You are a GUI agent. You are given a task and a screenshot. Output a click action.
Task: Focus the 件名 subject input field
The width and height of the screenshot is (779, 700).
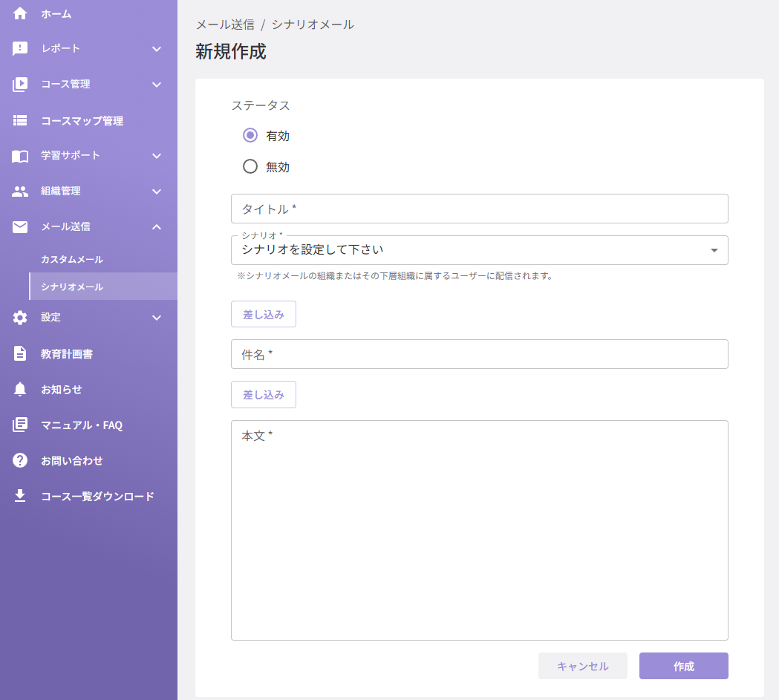tap(480, 355)
